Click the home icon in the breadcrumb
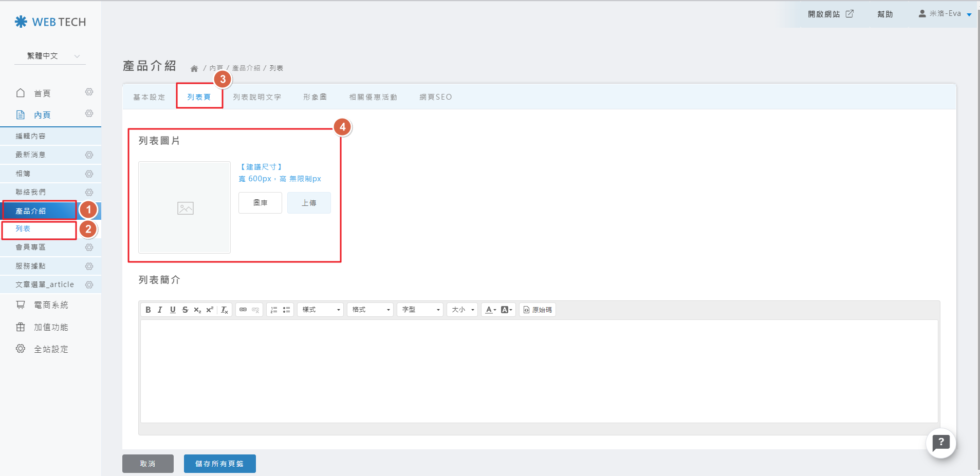This screenshot has height=476, width=980. tap(194, 68)
